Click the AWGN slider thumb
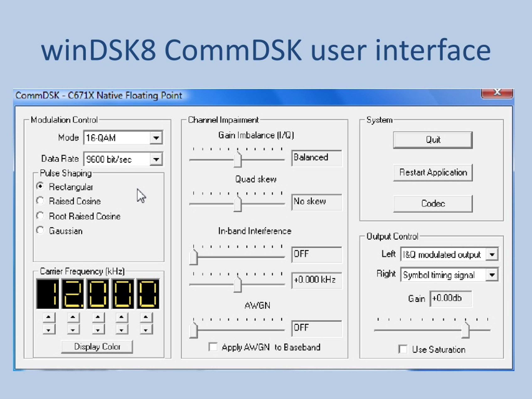 [x=193, y=330]
